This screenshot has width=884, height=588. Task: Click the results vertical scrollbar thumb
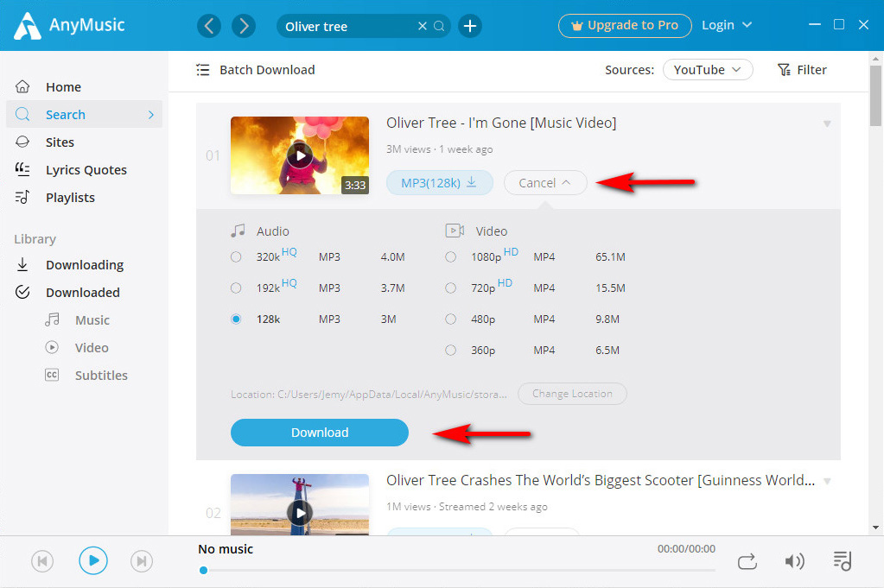[x=875, y=95]
